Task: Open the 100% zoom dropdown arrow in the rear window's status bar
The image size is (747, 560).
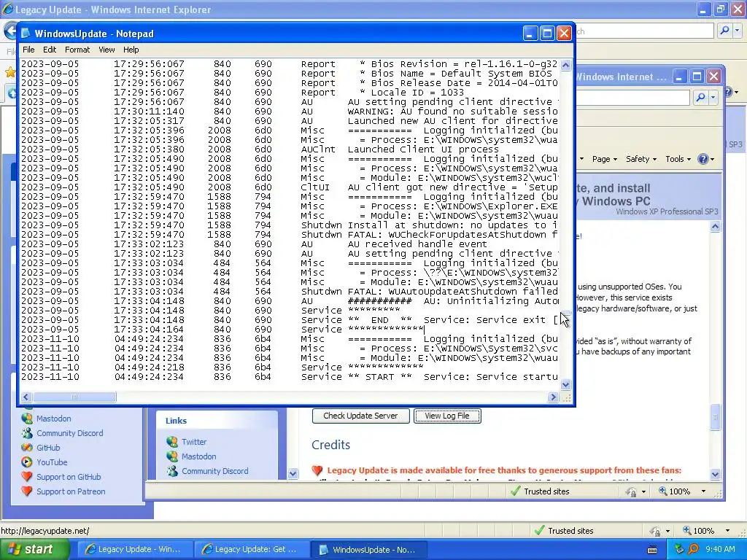Action: click(x=727, y=531)
